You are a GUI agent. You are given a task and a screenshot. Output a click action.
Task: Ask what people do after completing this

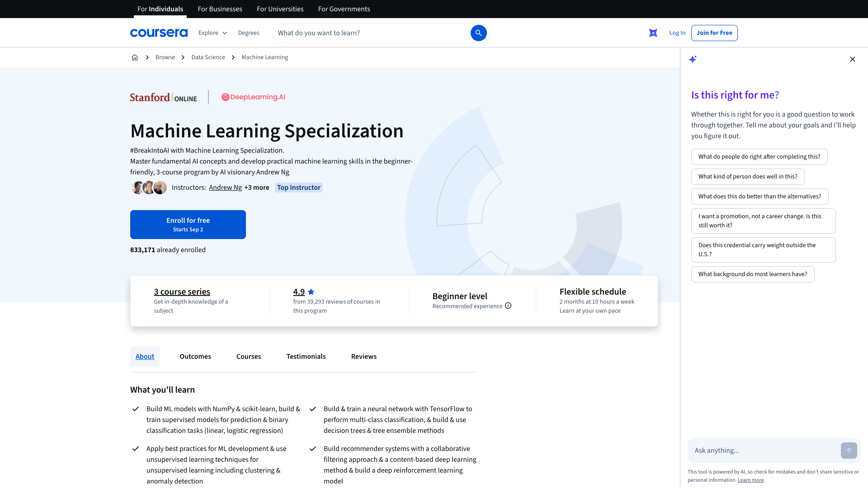point(759,157)
